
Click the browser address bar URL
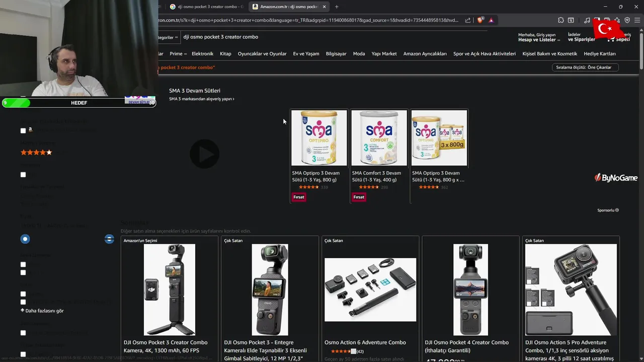click(308, 20)
